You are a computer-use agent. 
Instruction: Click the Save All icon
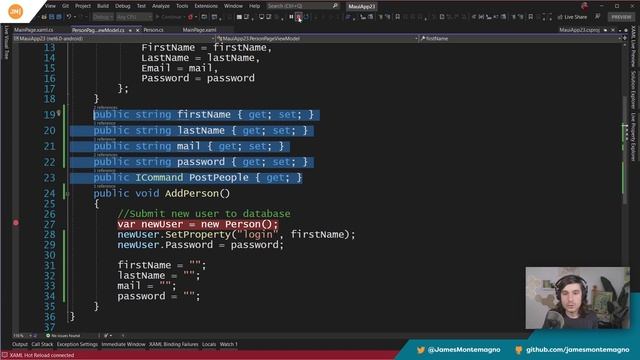coord(59,17)
